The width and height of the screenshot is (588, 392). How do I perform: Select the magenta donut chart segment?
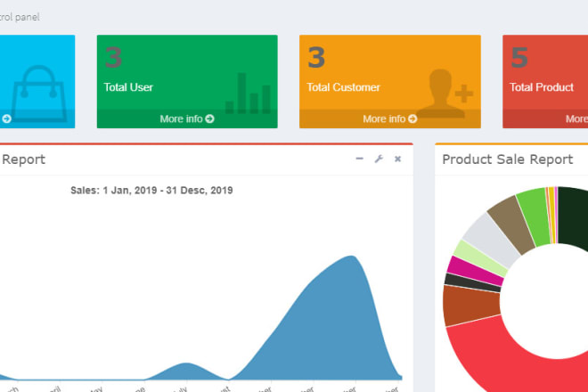(475, 271)
